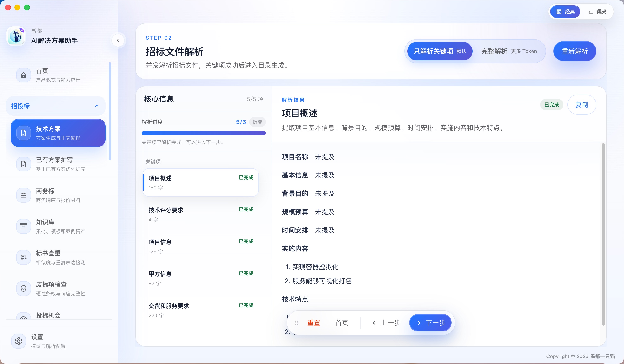Go back with 上一步

coord(386,323)
